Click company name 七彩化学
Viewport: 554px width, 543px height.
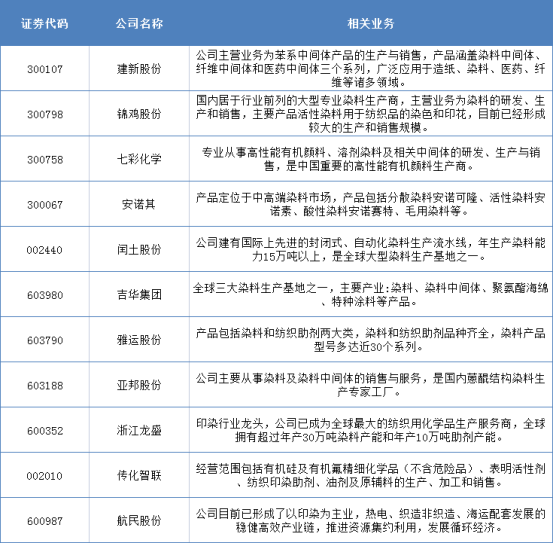point(139,159)
